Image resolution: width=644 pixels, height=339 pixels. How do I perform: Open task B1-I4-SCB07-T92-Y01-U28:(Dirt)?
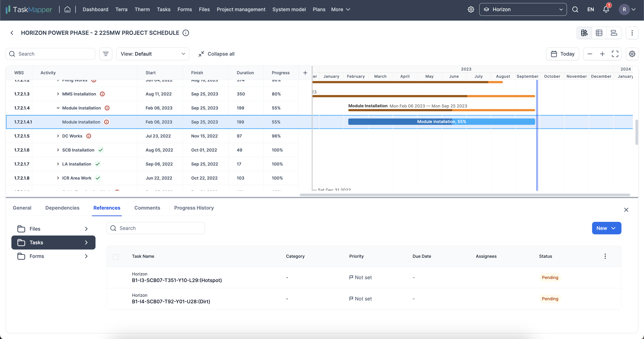171,302
